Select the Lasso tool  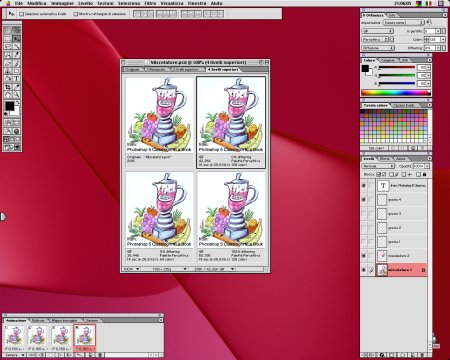8,46
